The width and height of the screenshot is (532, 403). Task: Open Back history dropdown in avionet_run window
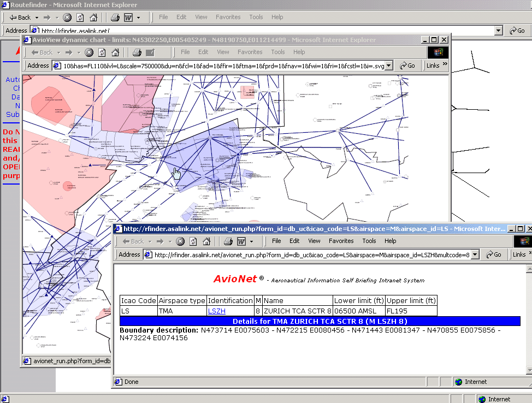[x=150, y=241]
